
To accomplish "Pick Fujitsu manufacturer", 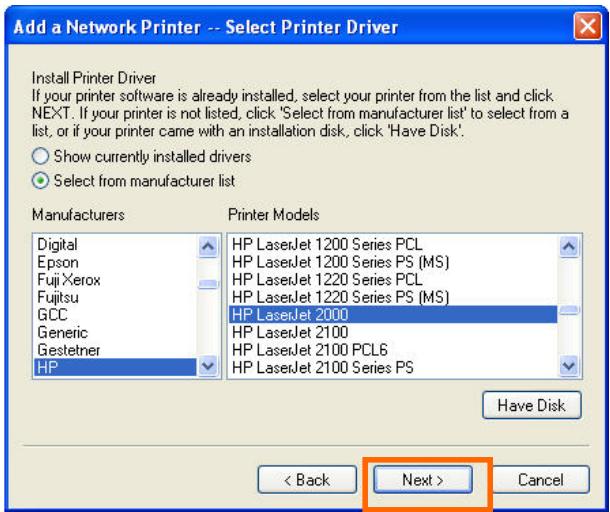I will 115,297.
